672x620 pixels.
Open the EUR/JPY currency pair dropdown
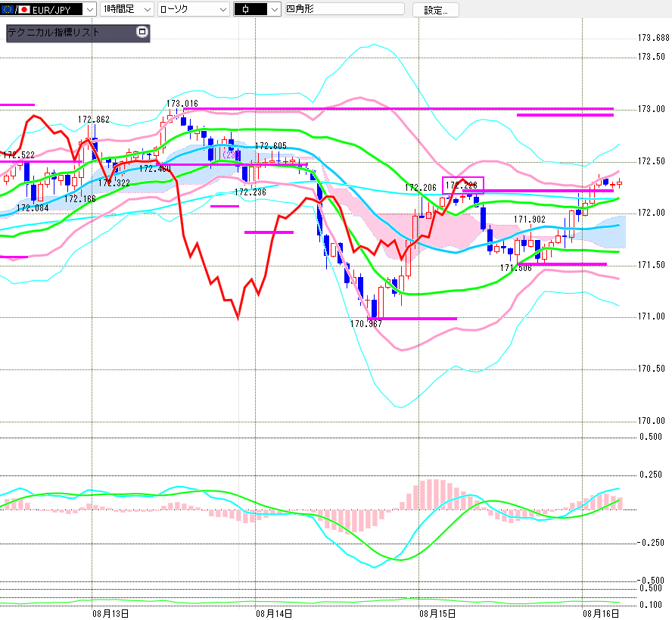[89, 9]
